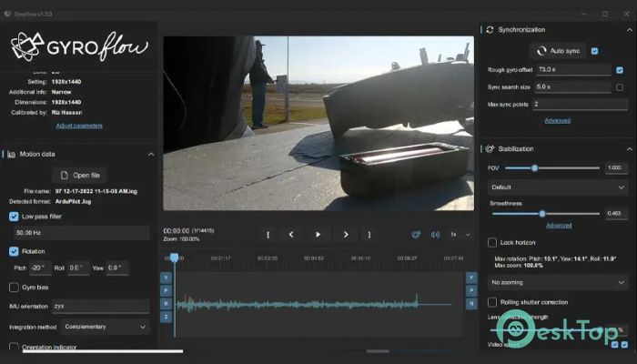Viewport: 637px width, 364px height.
Task: Toggle right P axis chart button
Action: click(471, 290)
